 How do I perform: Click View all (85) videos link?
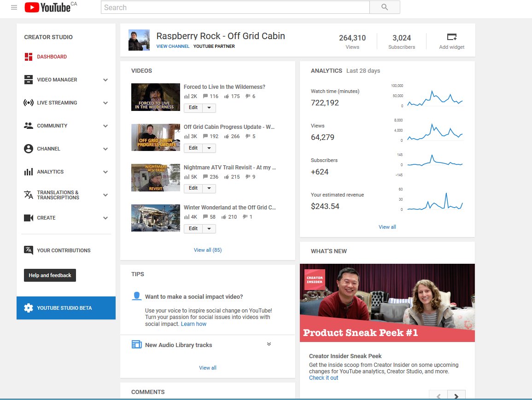(208, 250)
